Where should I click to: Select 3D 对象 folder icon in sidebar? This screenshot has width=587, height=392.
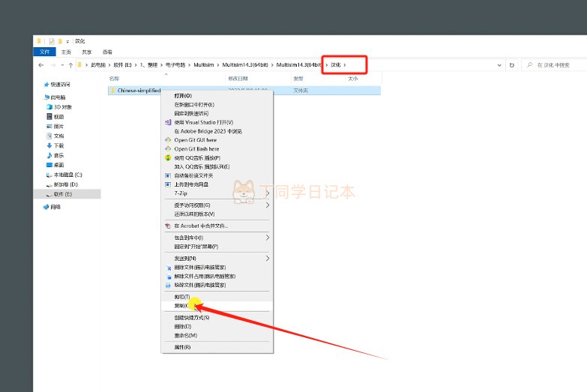(x=49, y=107)
